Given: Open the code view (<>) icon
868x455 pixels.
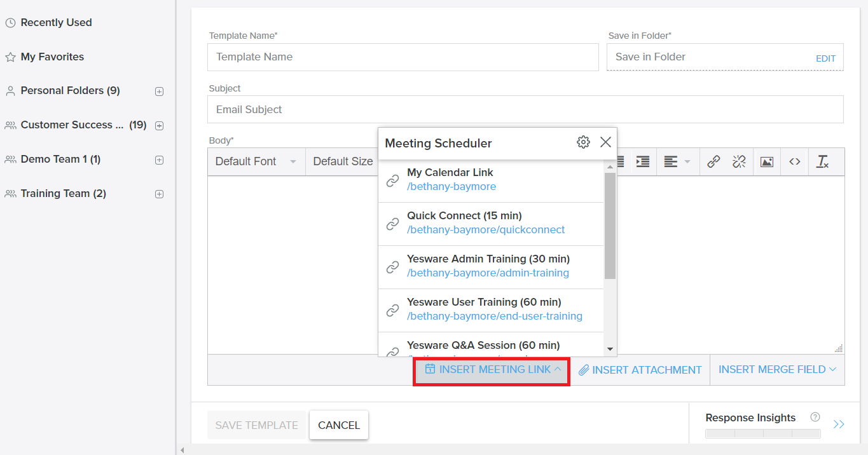Looking at the screenshot, I should pyautogui.click(x=794, y=161).
